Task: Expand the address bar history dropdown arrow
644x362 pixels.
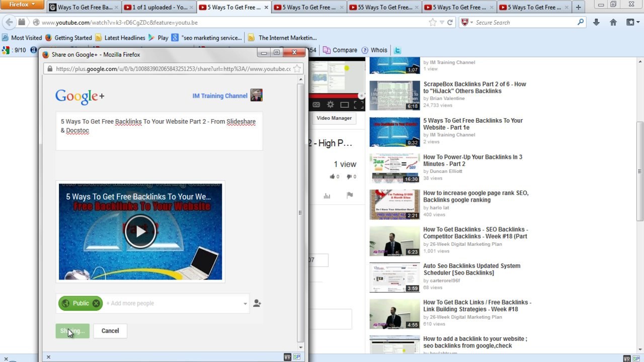Action: [442, 23]
